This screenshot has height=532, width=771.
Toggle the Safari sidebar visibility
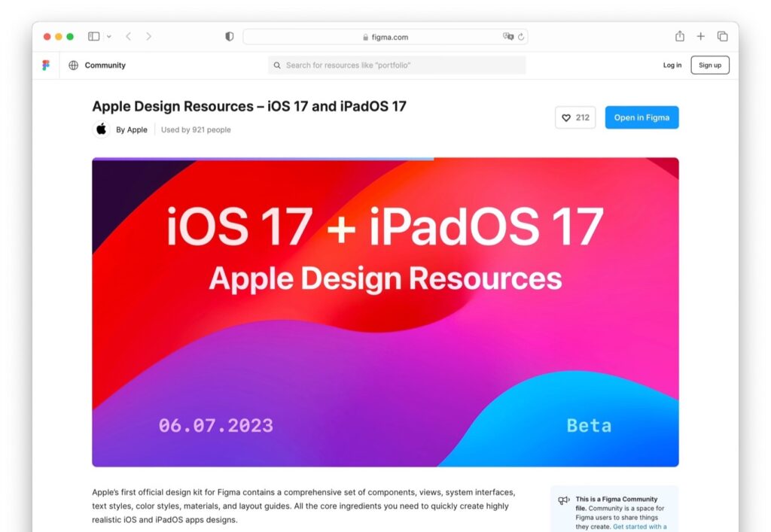pyautogui.click(x=93, y=35)
